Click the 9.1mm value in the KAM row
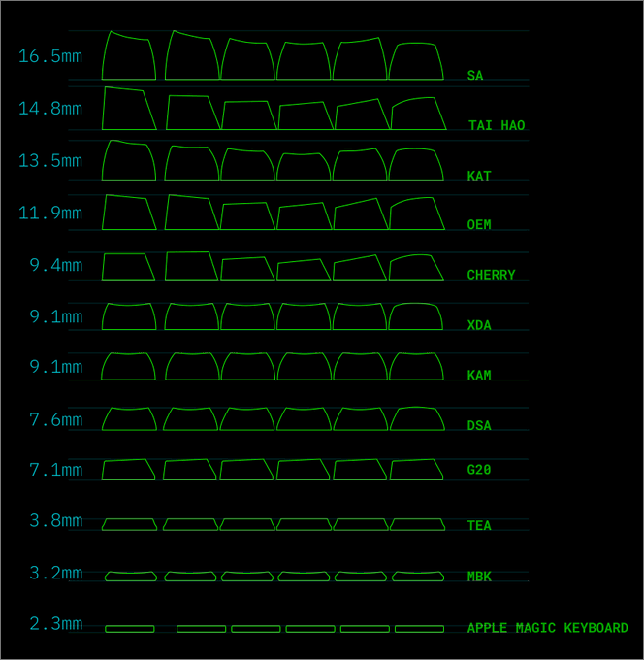Image resolution: width=644 pixels, height=660 pixels. point(56,367)
